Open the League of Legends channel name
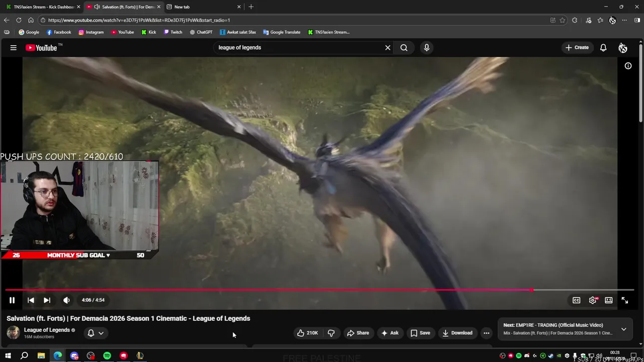The height and width of the screenshot is (362, 644). [47, 330]
